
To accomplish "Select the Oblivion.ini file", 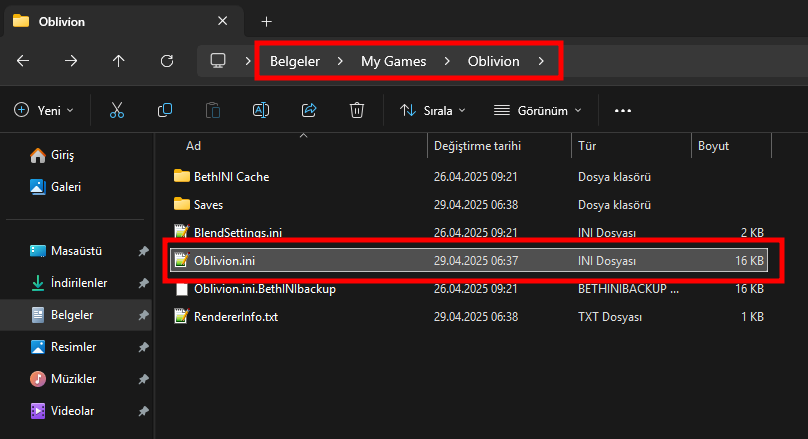I will click(x=469, y=260).
